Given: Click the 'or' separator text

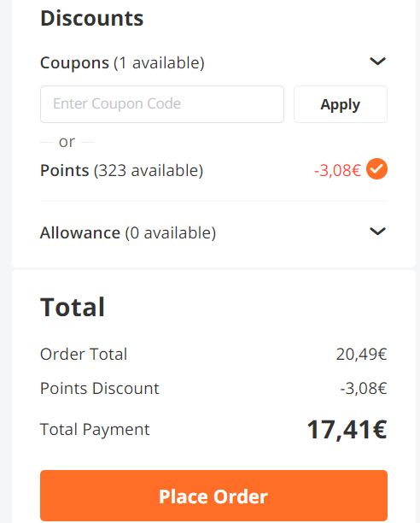Looking at the screenshot, I should [67, 142].
